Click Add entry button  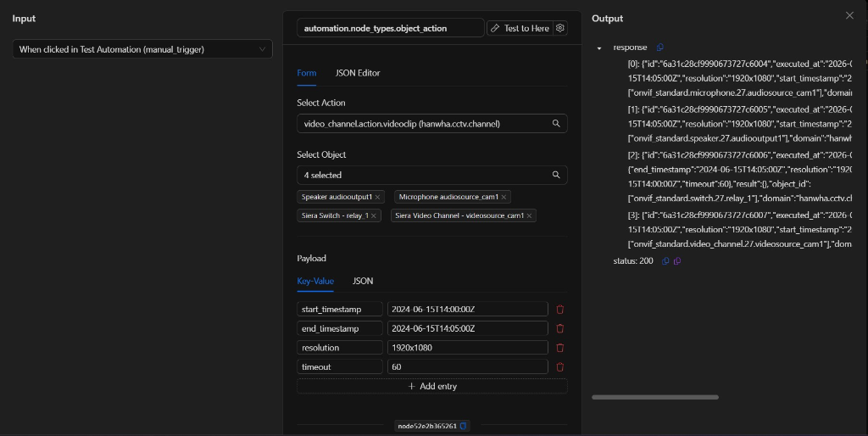point(431,386)
